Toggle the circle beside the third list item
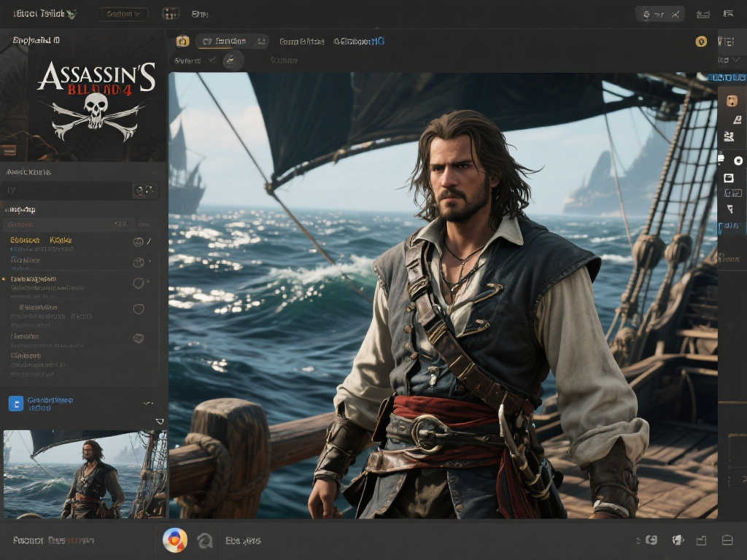This screenshot has height=560, width=747. pyautogui.click(x=139, y=284)
